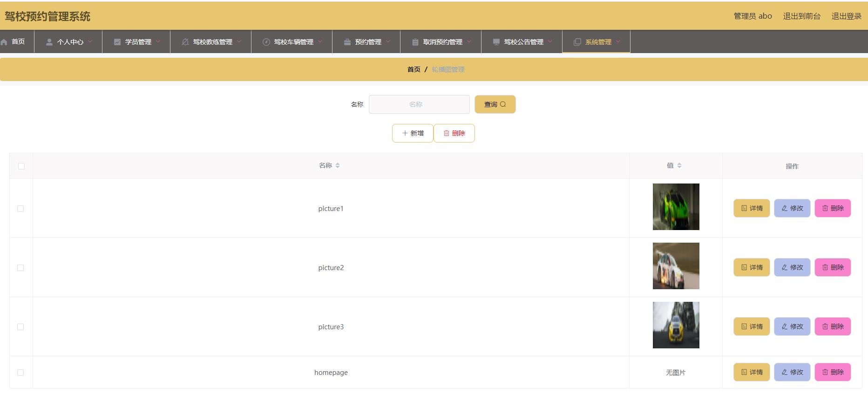Click the 轮播图管理 breadcrumb text
This screenshot has width=868, height=394.
[448, 69]
